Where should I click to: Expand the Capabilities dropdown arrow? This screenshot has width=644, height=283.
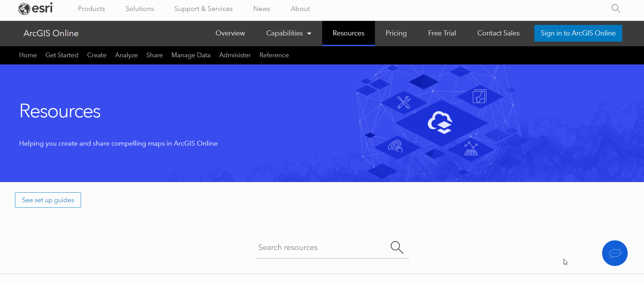309,33
